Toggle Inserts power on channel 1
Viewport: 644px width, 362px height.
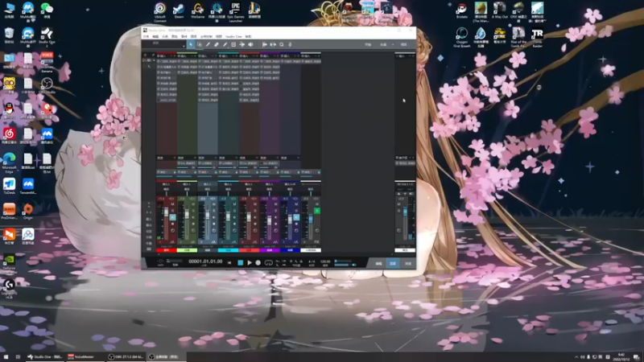[x=159, y=56]
